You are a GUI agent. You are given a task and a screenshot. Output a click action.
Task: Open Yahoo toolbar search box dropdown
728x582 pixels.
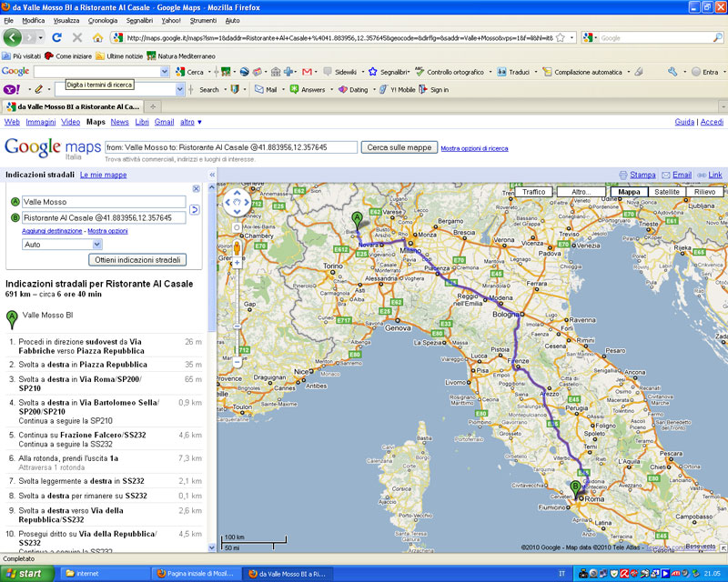click(180, 89)
